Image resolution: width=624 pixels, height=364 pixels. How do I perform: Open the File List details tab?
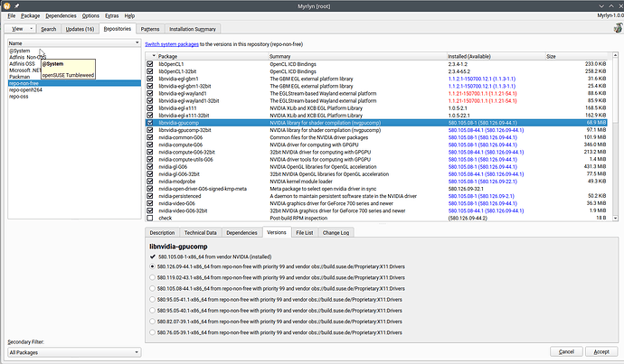[x=304, y=232]
